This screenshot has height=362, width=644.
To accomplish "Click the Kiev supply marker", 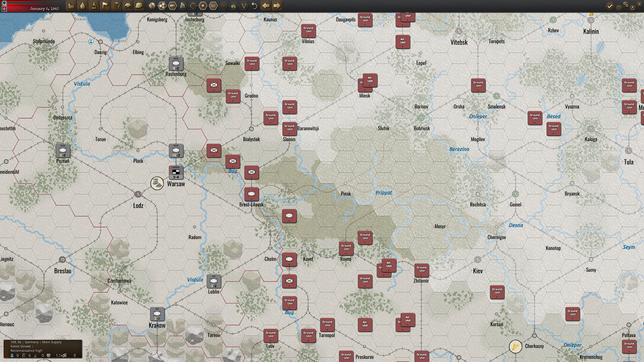I will pyautogui.click(x=477, y=259).
